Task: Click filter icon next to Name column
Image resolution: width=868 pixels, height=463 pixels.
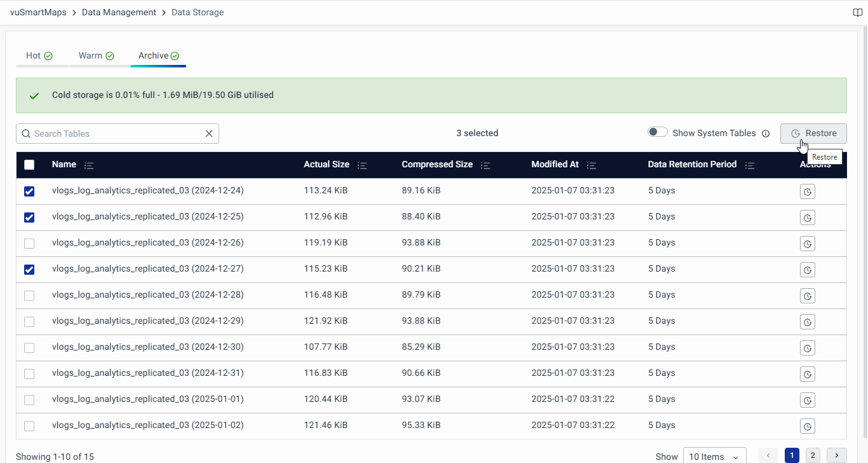Action: (x=89, y=165)
